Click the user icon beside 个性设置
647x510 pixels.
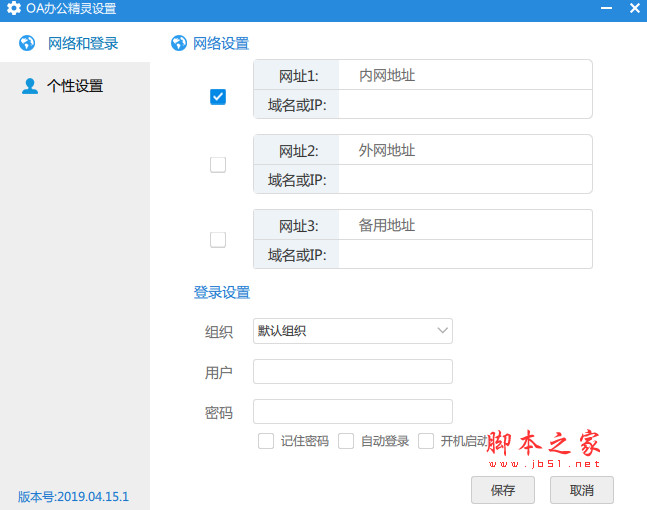pyautogui.click(x=29, y=86)
